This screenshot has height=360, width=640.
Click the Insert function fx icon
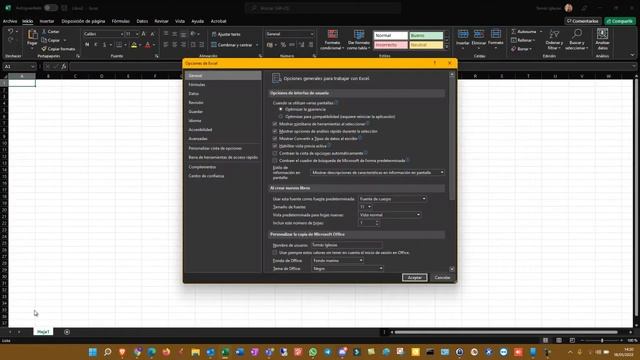(x=64, y=67)
